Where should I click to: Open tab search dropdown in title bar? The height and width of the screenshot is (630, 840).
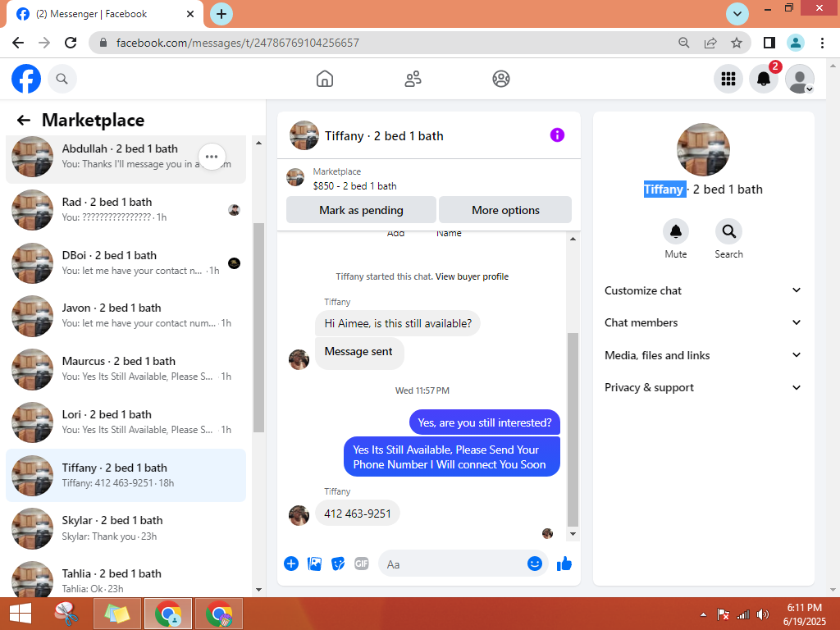pyautogui.click(x=737, y=14)
